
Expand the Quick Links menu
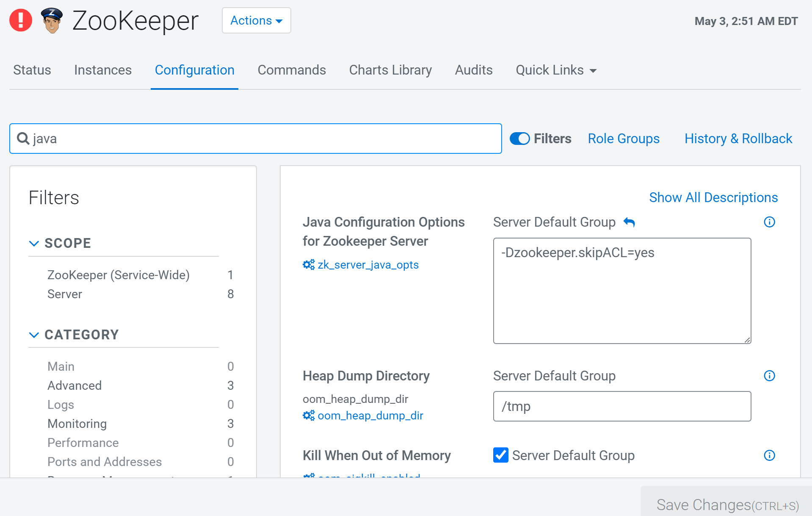[x=555, y=70]
